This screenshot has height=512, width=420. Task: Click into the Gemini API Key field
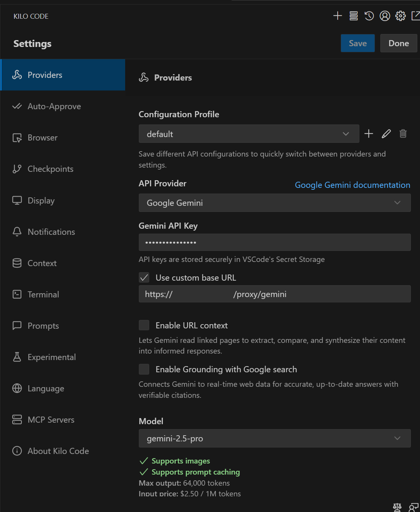pos(275,242)
